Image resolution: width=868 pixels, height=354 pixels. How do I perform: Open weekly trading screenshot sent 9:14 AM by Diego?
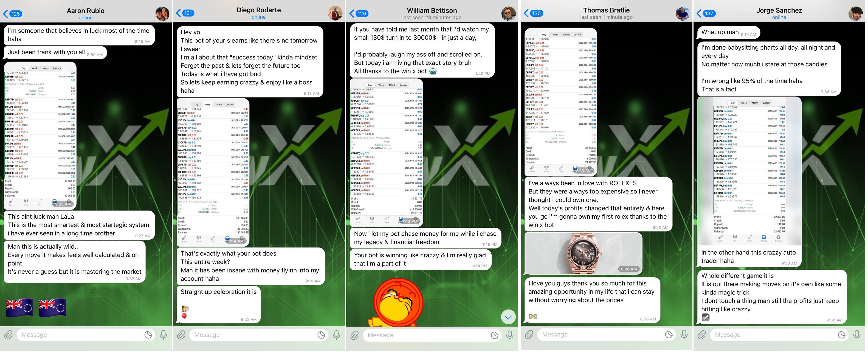click(x=213, y=172)
